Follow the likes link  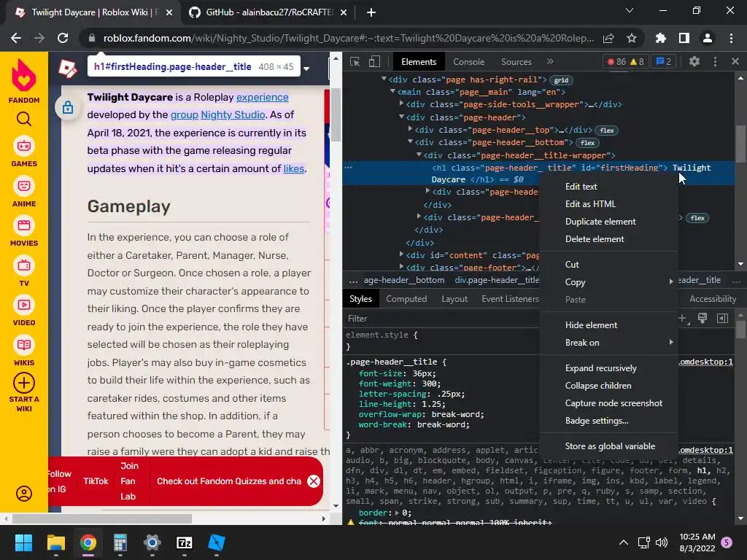click(x=293, y=168)
